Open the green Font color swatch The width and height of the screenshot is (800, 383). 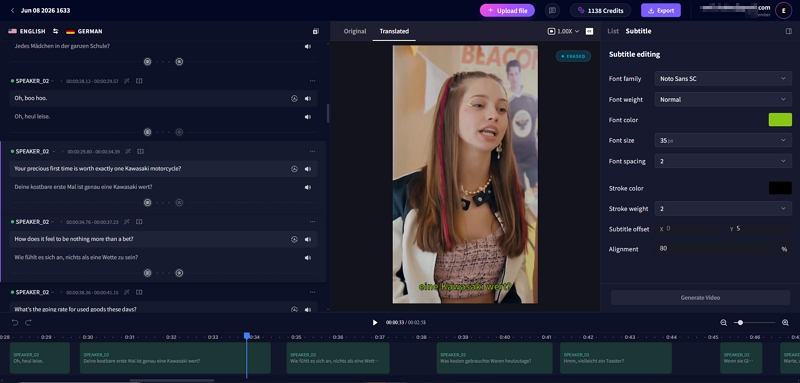780,120
